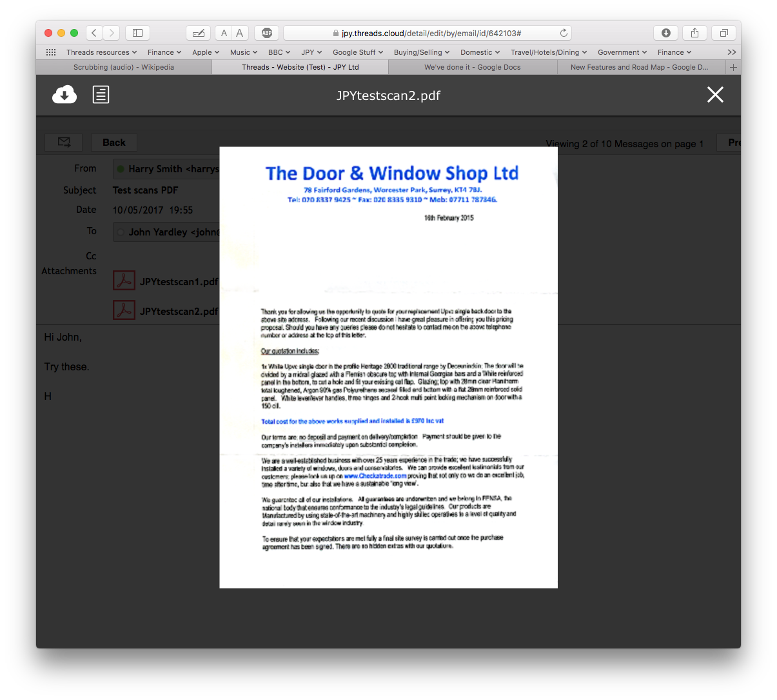This screenshot has width=777, height=700.
Task: Expand the first Finance bookmark folder
Action: 164,52
